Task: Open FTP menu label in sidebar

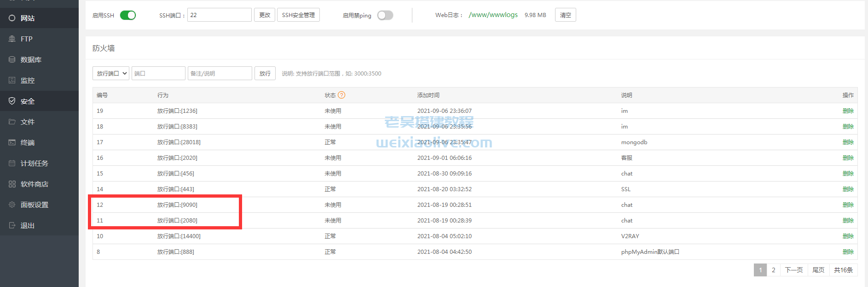Action: pos(27,39)
